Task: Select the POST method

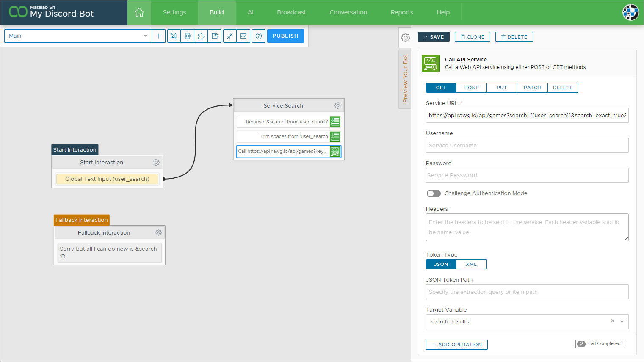Action: click(x=471, y=88)
